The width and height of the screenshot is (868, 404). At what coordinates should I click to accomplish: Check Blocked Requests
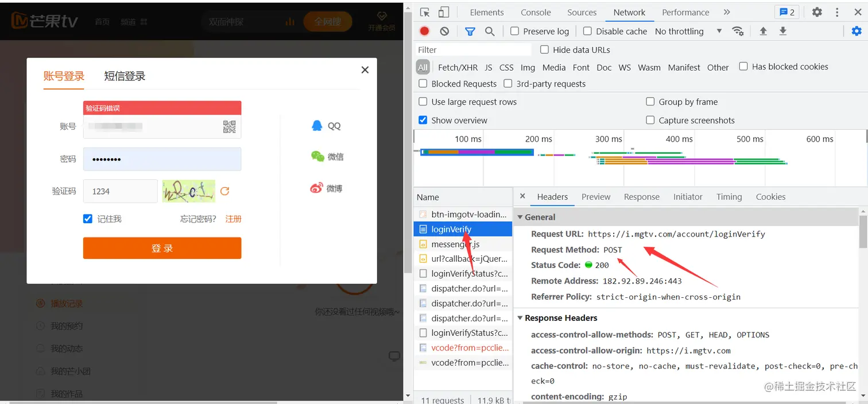point(423,83)
